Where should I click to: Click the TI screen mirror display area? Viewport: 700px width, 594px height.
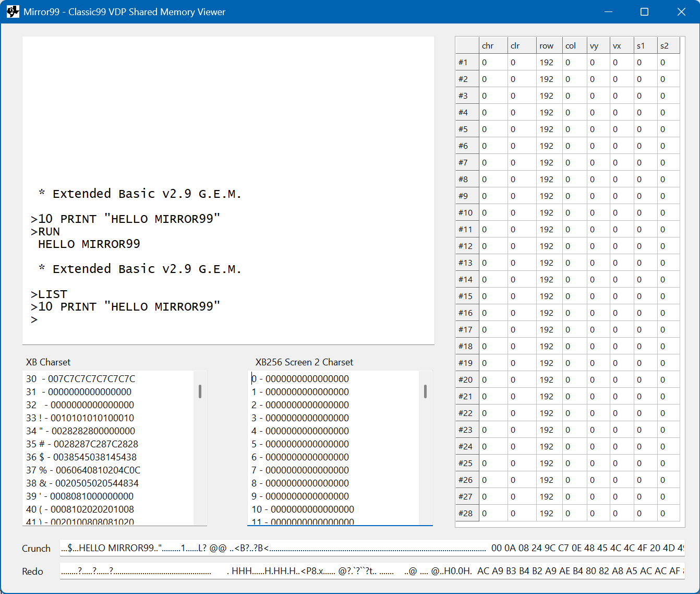pos(228,190)
